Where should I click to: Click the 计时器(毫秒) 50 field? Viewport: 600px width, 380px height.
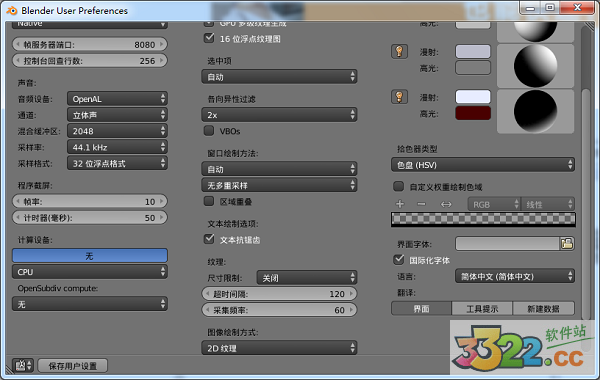click(90, 217)
